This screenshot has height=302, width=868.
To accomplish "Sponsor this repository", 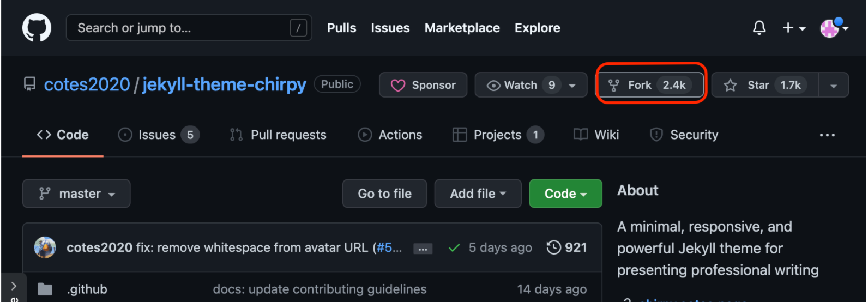I will click(x=423, y=85).
